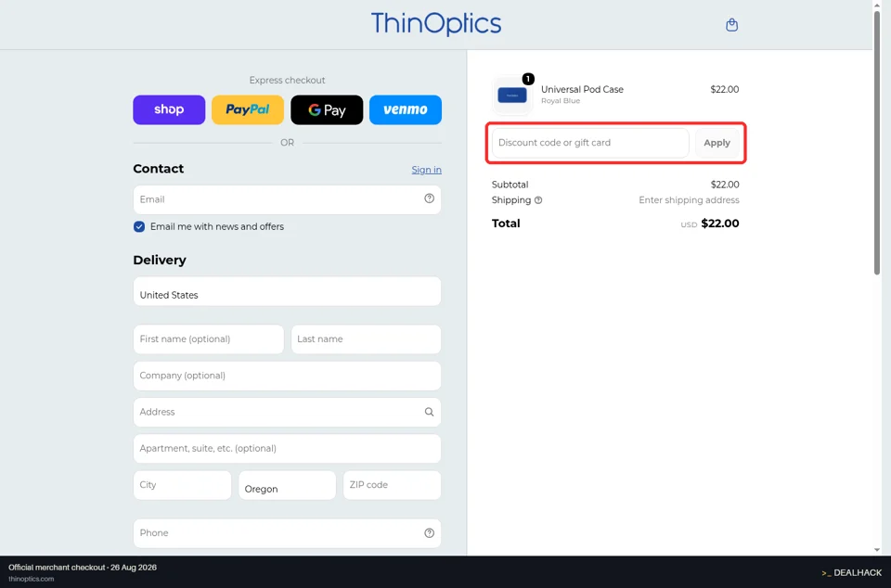This screenshot has width=891, height=588.
Task: Focus the City input field
Action: coord(183,485)
